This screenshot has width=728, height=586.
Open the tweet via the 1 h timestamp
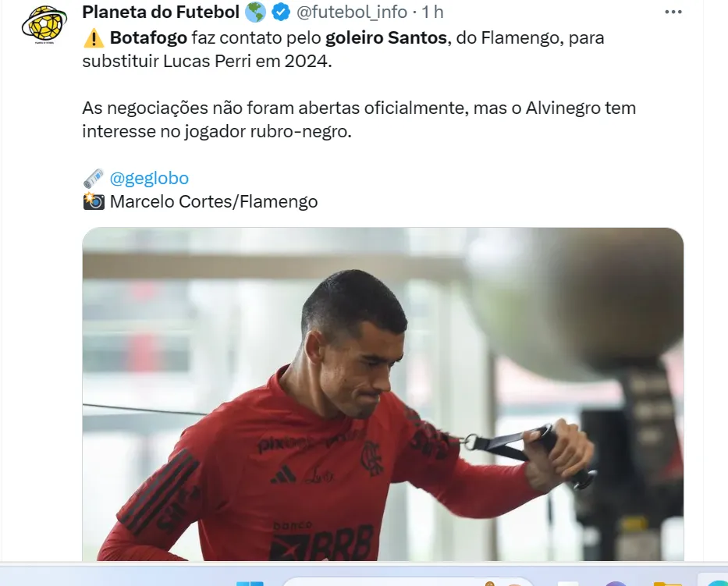(432, 12)
